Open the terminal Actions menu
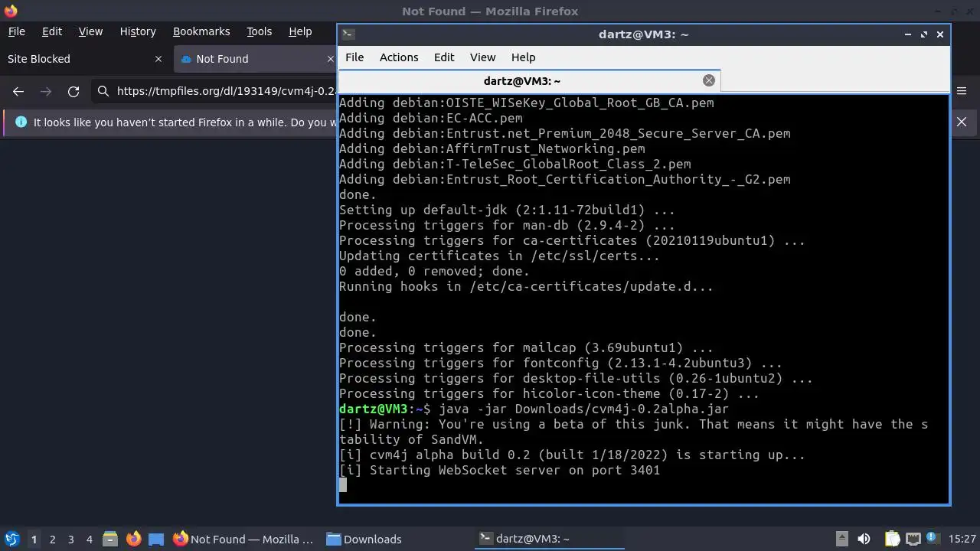The image size is (980, 551). click(x=399, y=57)
